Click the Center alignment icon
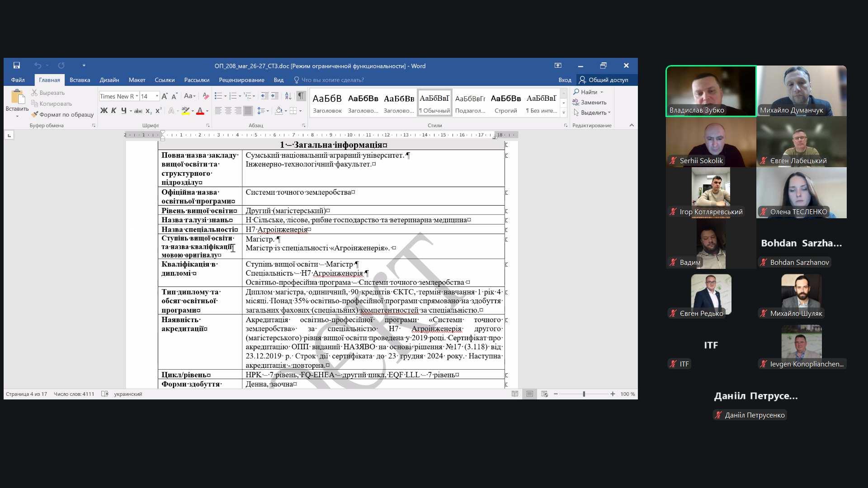 point(228,111)
